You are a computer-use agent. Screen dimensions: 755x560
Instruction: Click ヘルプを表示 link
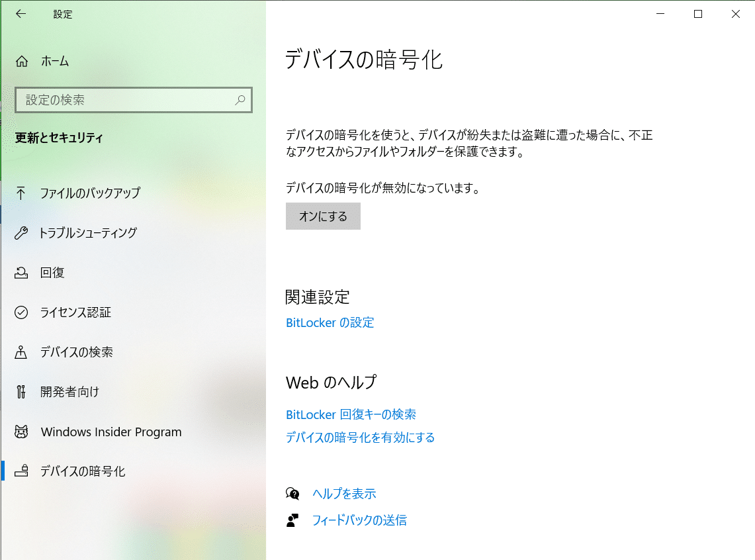pyautogui.click(x=344, y=494)
